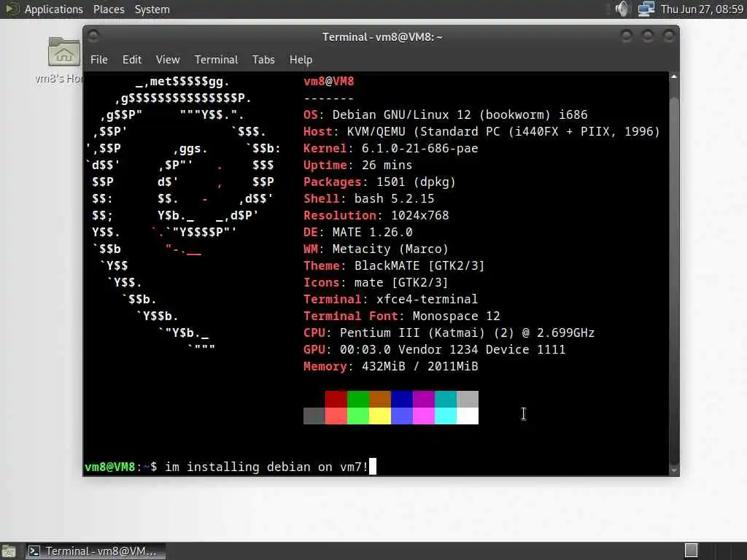Click the Terminal Font Monospace 12 line

coord(402,316)
